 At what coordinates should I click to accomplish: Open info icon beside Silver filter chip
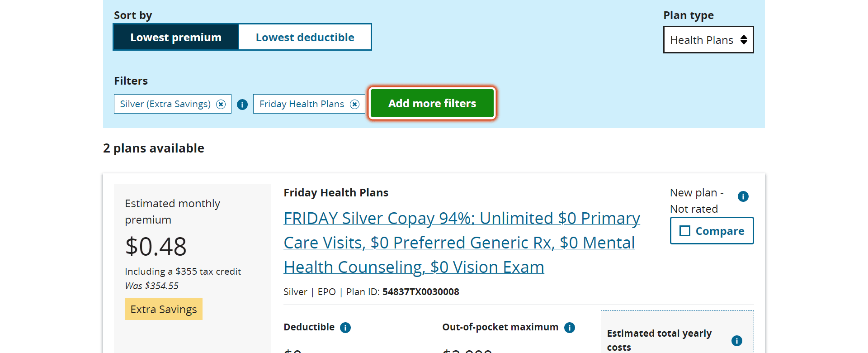click(242, 105)
